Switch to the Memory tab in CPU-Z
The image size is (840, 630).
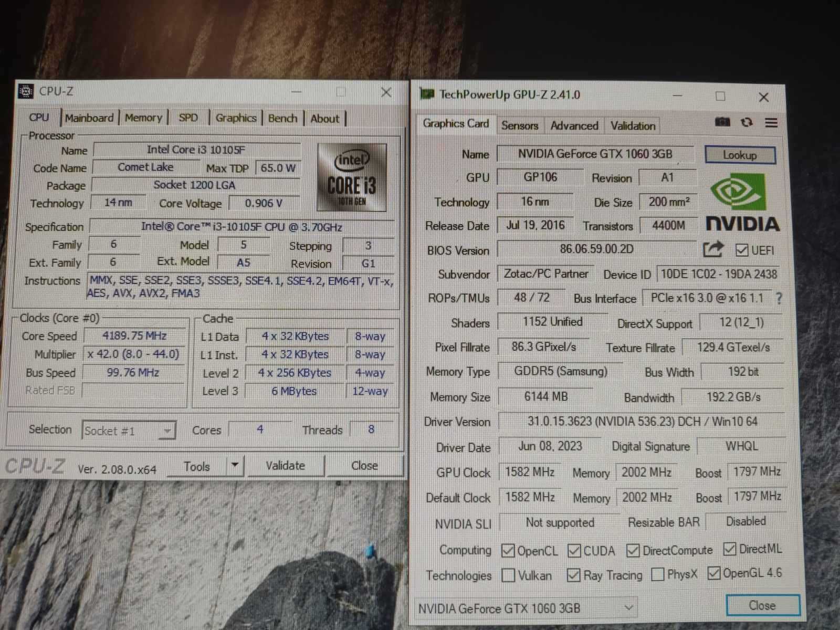point(143,118)
